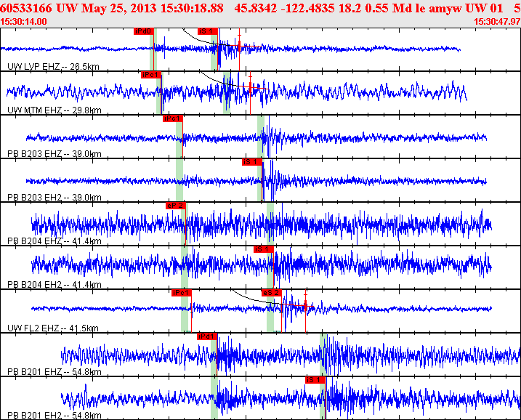
Task: Click the red P pick flag on UW LYP trace
Action: 143,31
